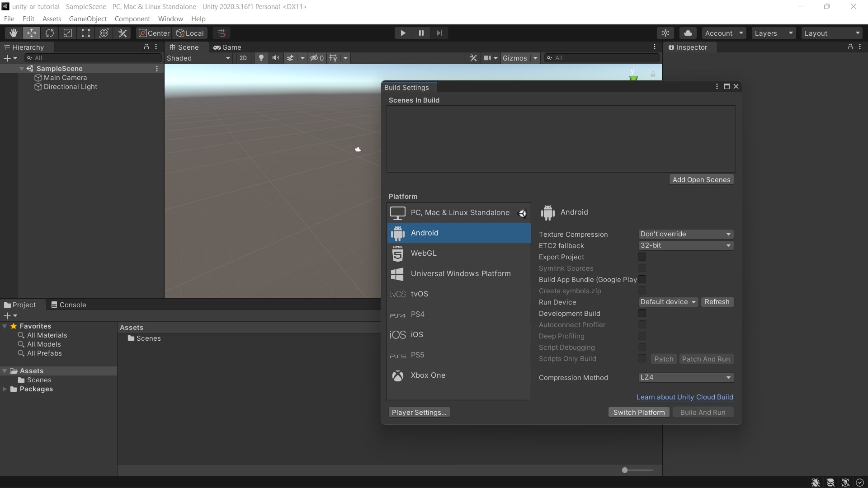Image resolution: width=868 pixels, height=488 pixels.
Task: Switch to the Game tab
Action: tap(227, 47)
